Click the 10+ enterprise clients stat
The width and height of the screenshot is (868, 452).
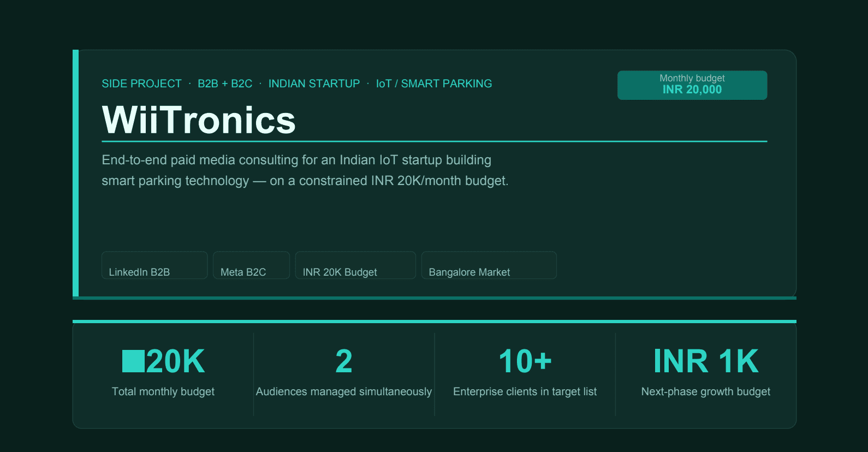pos(525,361)
